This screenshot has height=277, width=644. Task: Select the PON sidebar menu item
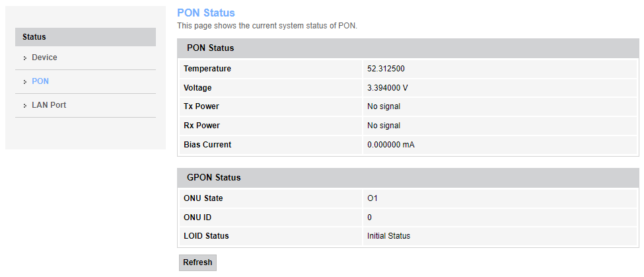pyautogui.click(x=40, y=81)
